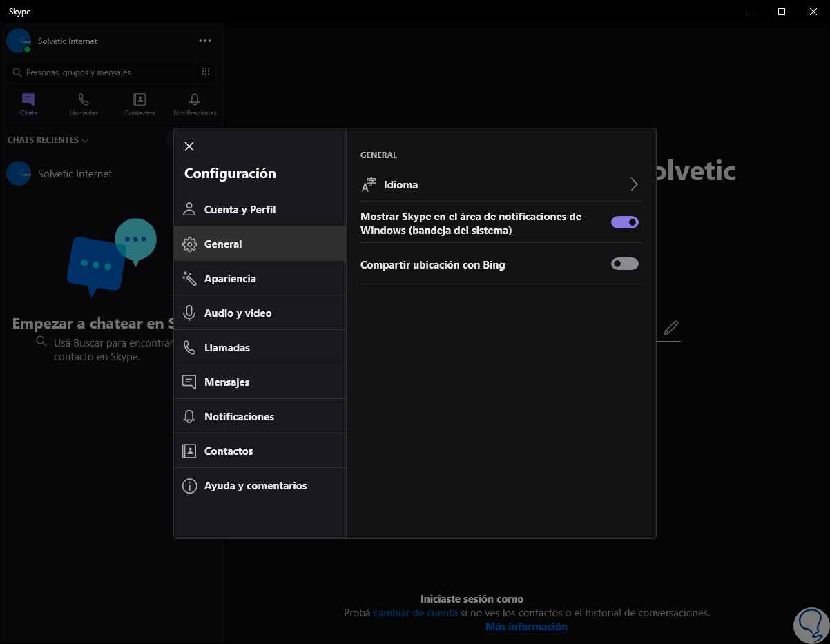
Task: Open Contactos settings section
Action: [260, 451]
